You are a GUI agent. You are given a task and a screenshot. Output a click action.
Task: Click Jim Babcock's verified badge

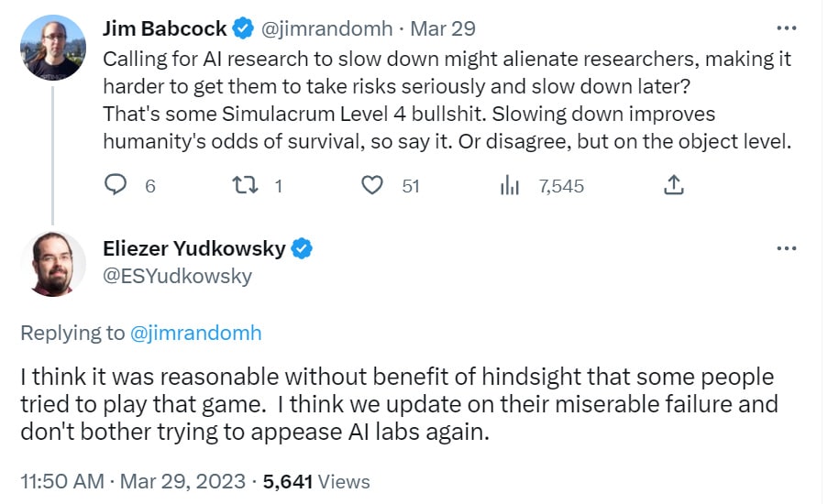coord(243,28)
